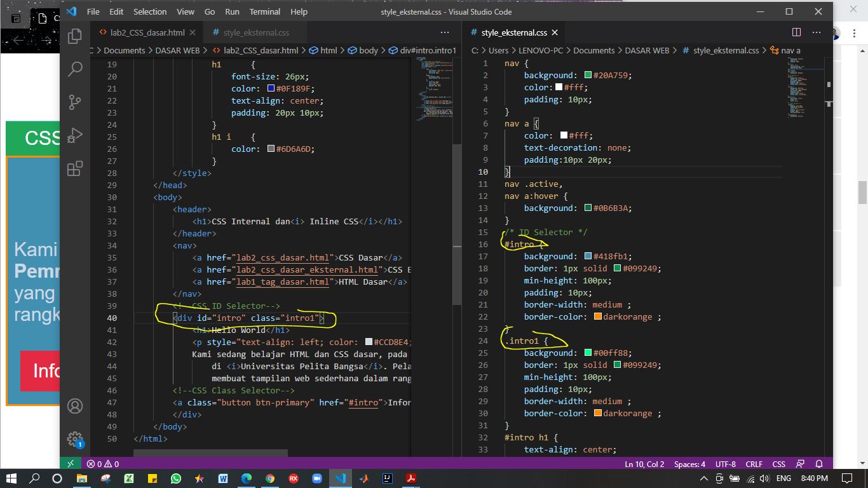
Task: Open Google Chrome from the taskbar
Action: point(271,478)
